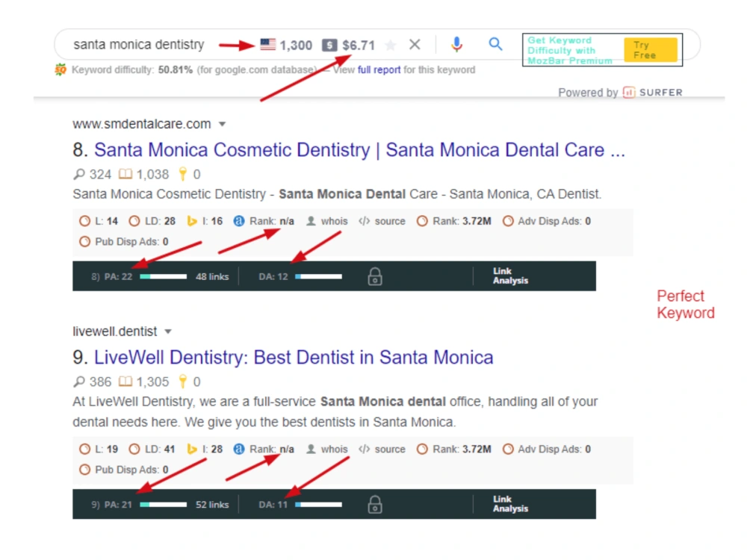This screenshot has height=560, width=747.
Task: Click key icon in result 8 stats
Action: pyautogui.click(x=182, y=174)
